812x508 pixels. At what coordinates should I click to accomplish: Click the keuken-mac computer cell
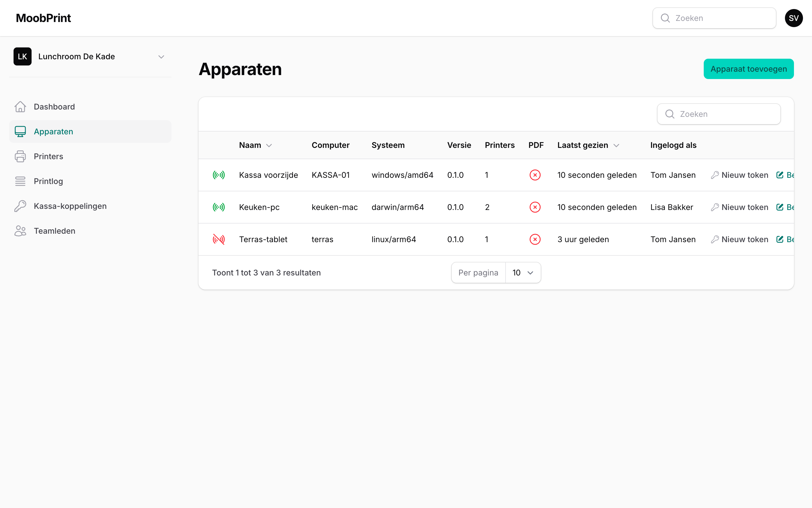[x=335, y=207]
